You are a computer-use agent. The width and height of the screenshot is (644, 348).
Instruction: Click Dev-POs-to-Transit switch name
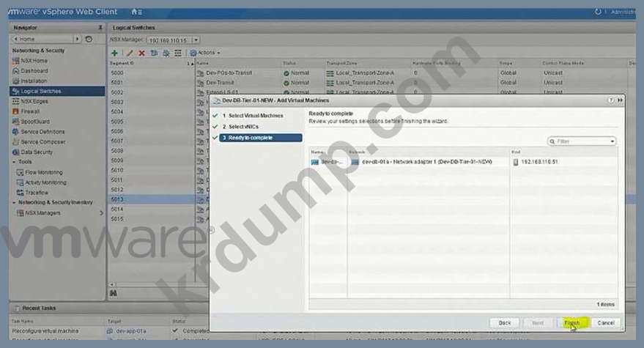[229, 73]
